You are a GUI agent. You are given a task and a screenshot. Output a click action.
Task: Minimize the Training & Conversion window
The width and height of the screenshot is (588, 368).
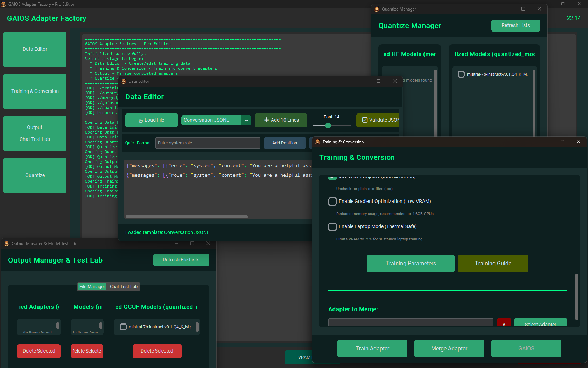pos(547,142)
